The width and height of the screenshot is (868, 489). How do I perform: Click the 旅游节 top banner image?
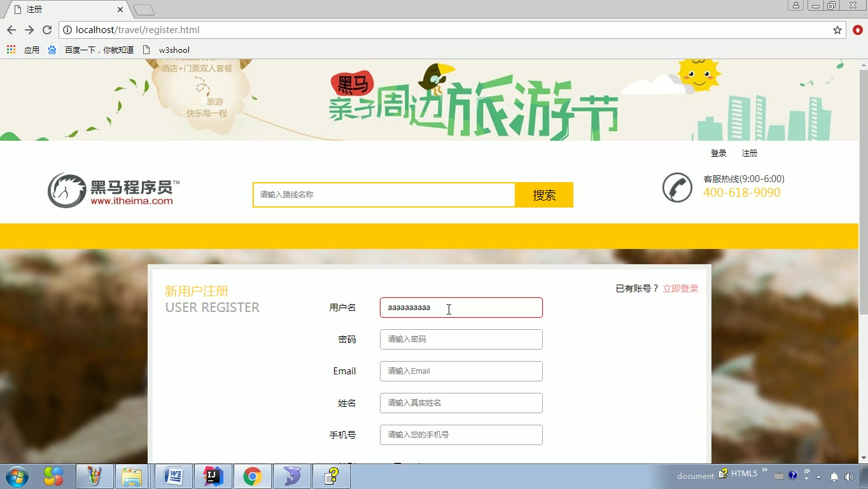point(430,100)
